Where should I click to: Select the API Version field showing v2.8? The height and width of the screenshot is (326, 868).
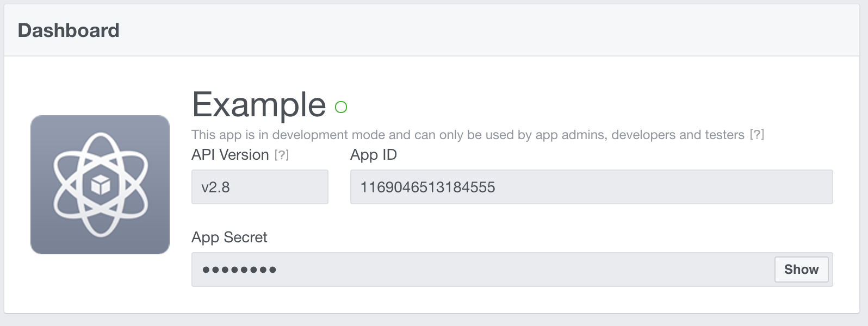[259, 187]
